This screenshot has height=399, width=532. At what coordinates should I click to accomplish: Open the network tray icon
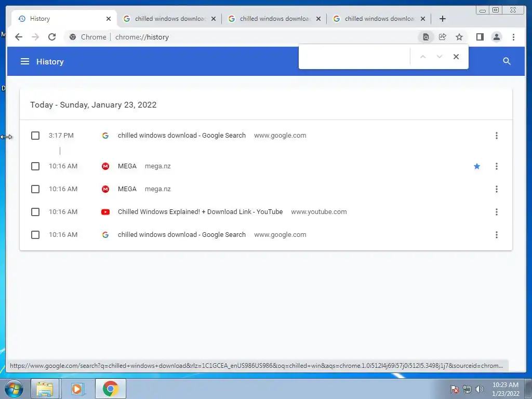click(467, 389)
